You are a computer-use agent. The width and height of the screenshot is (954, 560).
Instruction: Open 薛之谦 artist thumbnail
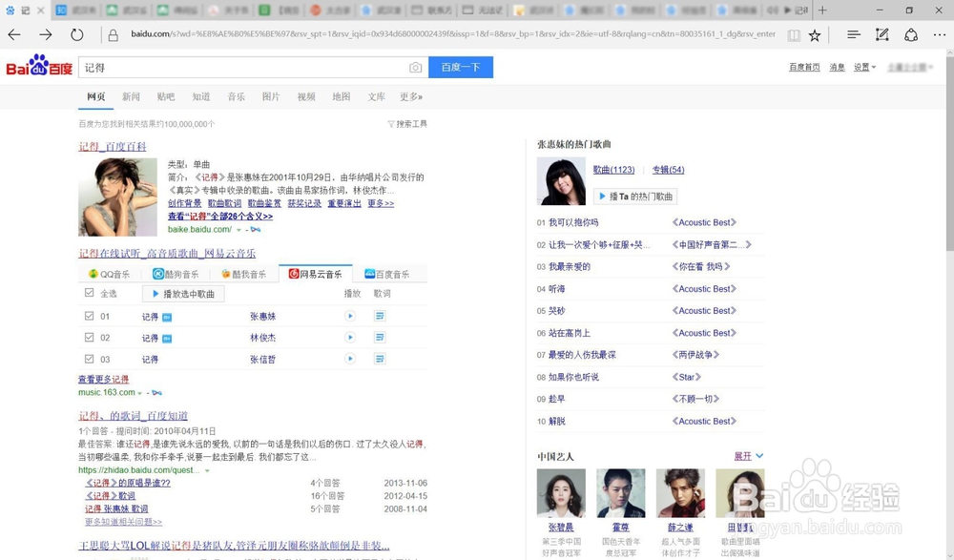[680, 493]
